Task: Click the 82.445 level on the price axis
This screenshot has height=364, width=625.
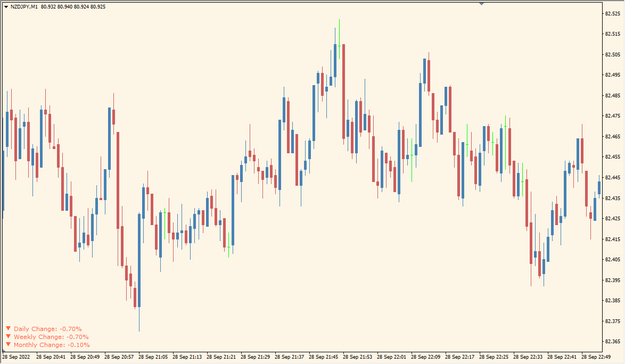Action: [612, 177]
